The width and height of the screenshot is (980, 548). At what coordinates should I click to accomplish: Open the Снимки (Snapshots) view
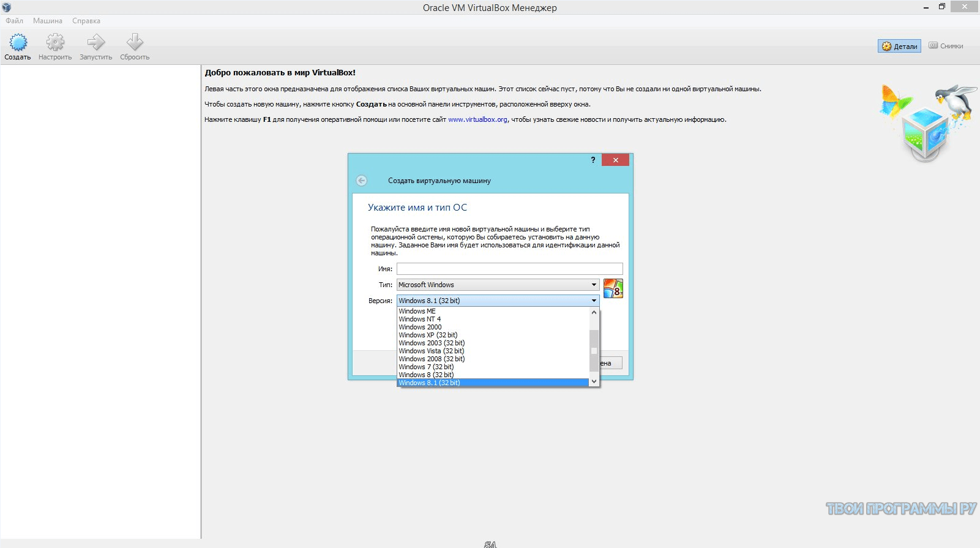click(946, 46)
